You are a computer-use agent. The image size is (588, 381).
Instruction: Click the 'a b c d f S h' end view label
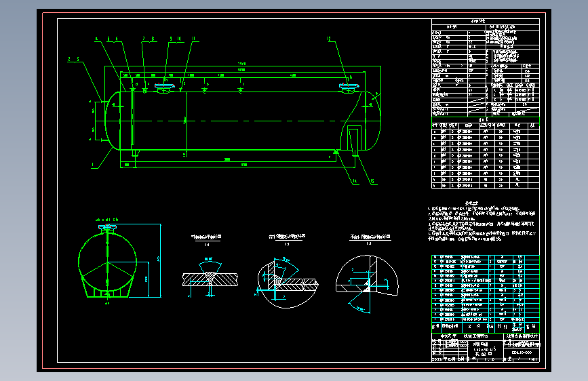[107, 220]
